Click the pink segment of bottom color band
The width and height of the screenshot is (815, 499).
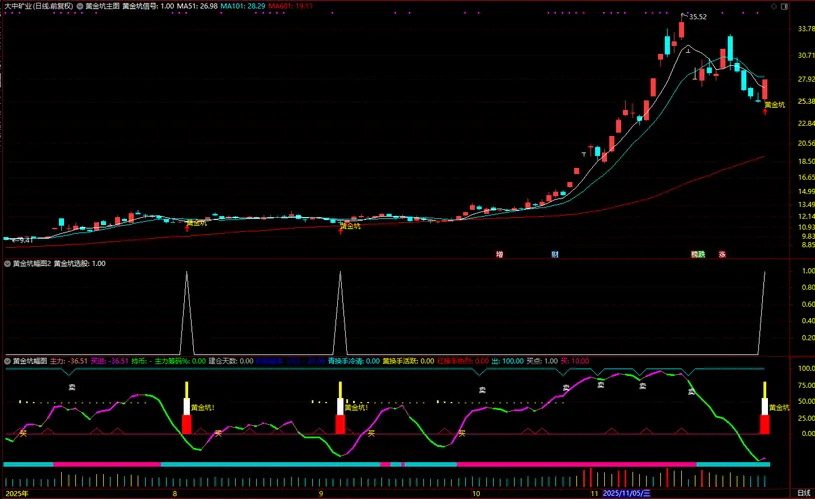(x=576, y=464)
